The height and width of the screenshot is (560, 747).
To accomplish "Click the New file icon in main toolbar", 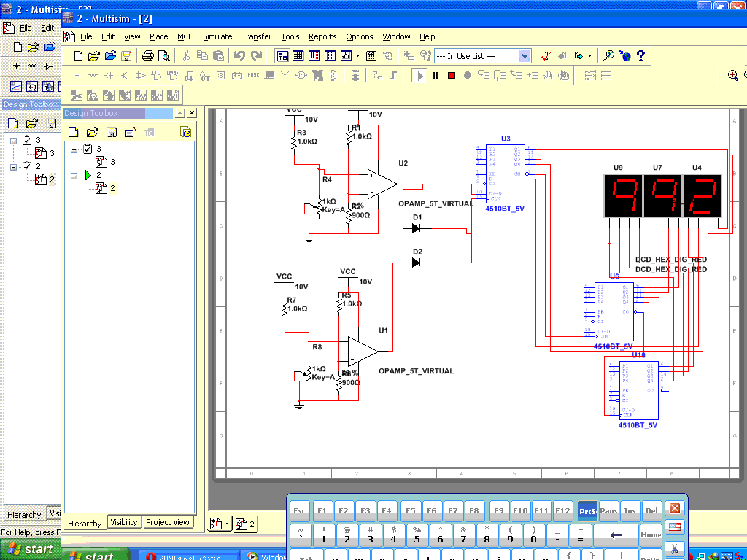I will 78,56.
